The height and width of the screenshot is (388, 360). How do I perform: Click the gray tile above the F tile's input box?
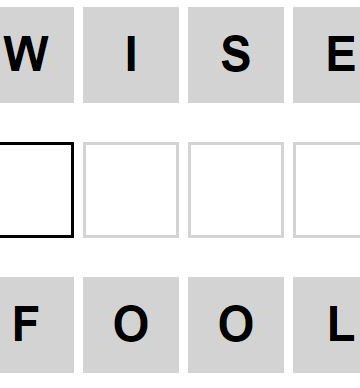[36, 55]
